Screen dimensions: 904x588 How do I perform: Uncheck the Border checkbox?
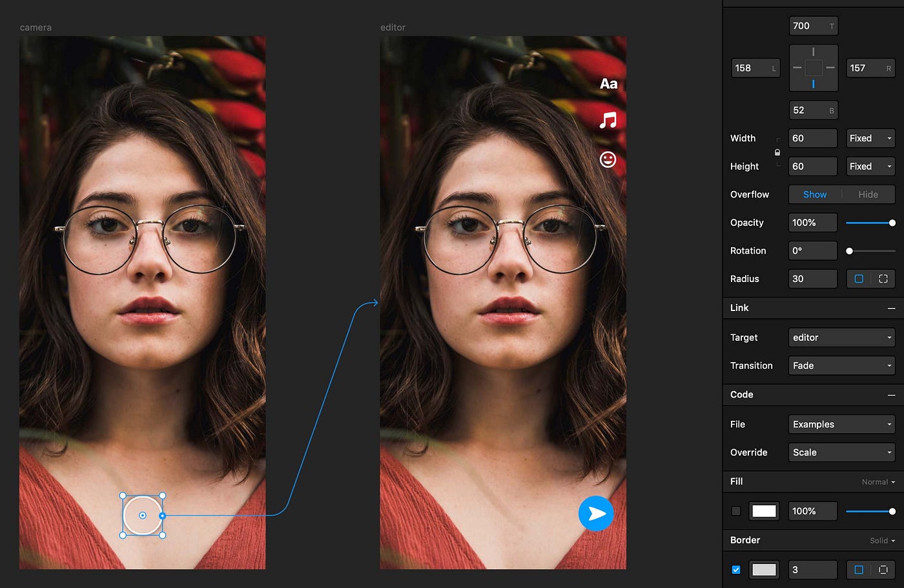point(736,570)
